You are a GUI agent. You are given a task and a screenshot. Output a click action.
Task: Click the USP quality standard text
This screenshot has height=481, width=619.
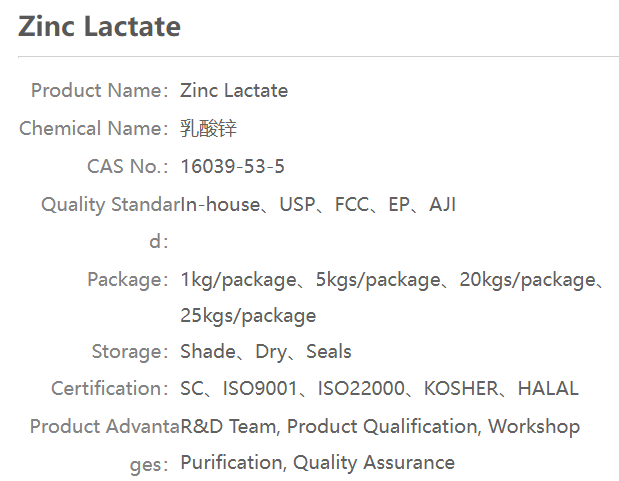coord(297,205)
